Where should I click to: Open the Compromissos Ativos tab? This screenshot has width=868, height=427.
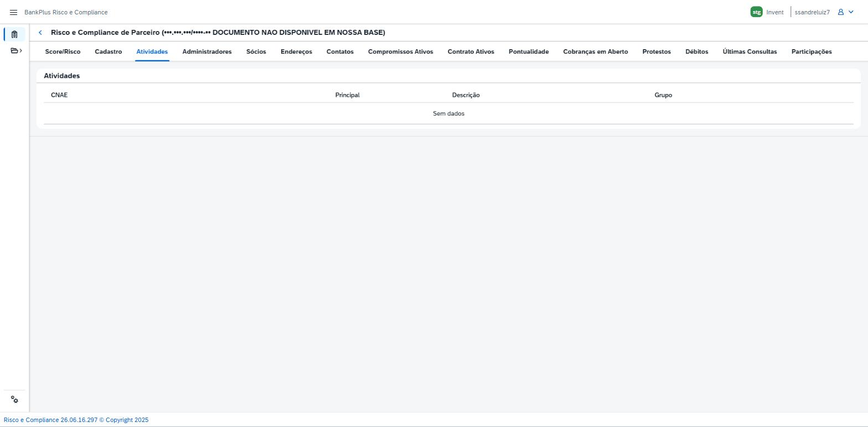tap(401, 52)
